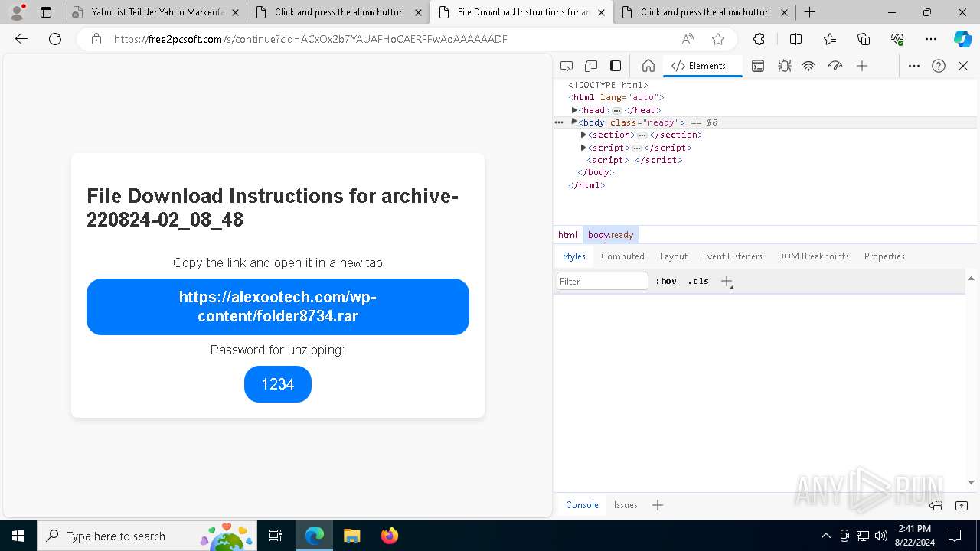Open the DevTools Help question mark
Screen dimensions: 980x551
[939, 66]
